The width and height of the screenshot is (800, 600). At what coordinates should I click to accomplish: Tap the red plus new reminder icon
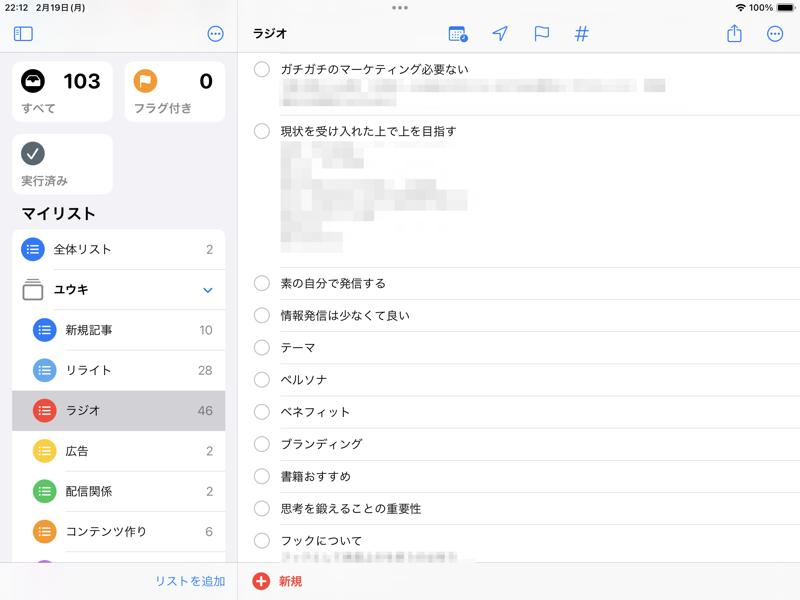coord(261,581)
